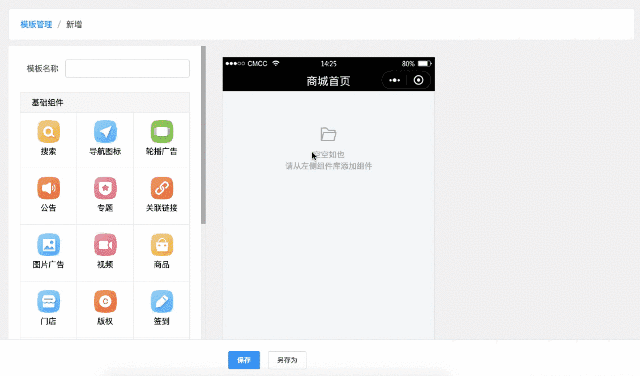Screen dimensions: 640x376
Task: Click the 80% battery percentage text
Action: pyautogui.click(x=408, y=63)
